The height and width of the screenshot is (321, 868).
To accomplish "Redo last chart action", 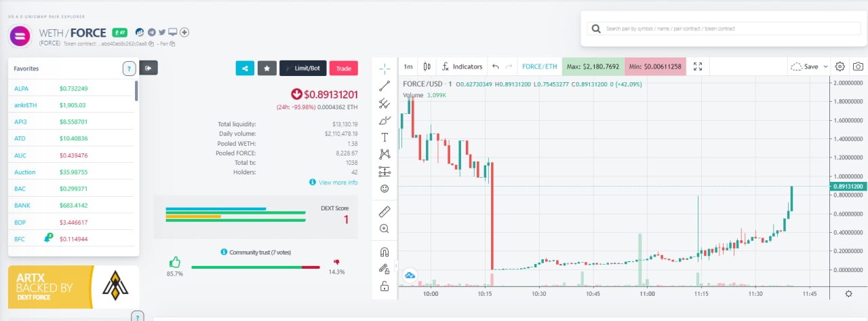I will click(509, 67).
